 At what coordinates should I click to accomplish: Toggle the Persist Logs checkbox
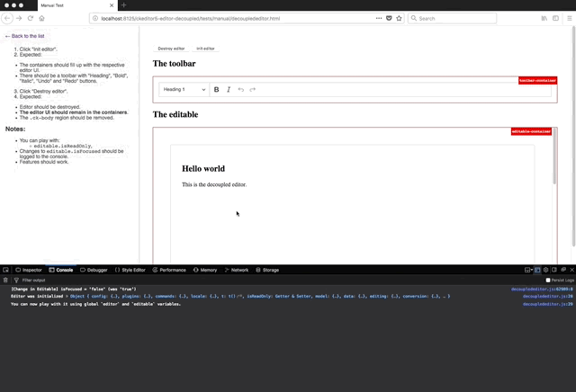point(548,280)
